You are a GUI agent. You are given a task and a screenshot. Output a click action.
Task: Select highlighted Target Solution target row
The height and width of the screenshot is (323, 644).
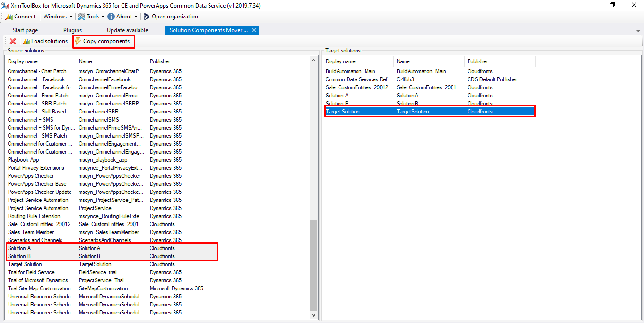coord(429,112)
